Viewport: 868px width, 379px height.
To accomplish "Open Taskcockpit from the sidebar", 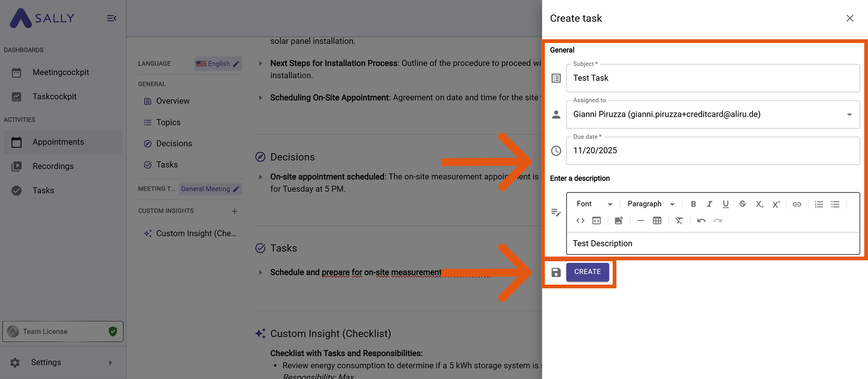I will pyautogui.click(x=54, y=97).
